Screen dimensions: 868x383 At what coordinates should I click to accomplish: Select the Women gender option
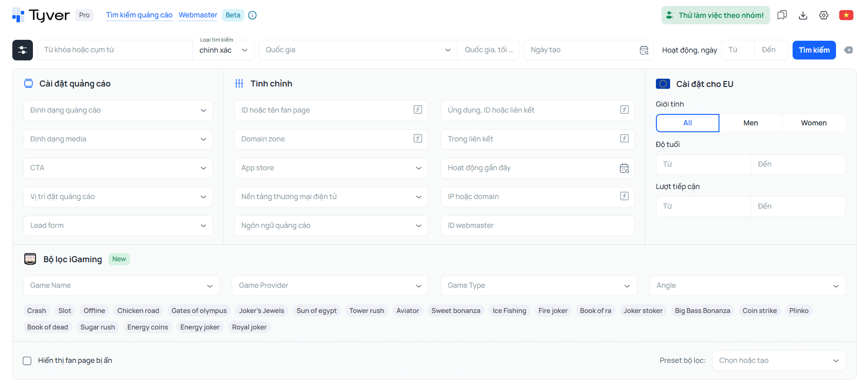(814, 123)
